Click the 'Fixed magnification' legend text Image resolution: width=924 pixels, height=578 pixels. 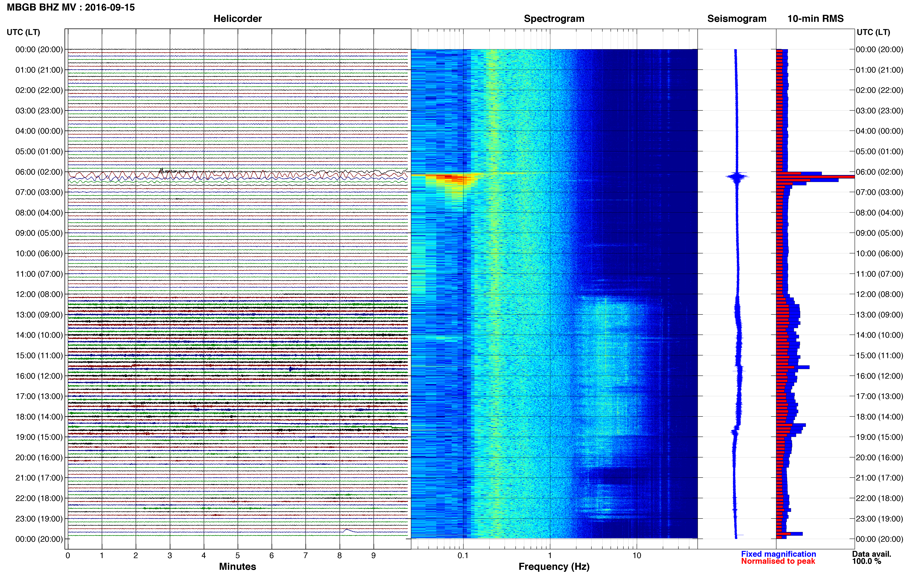pos(778,554)
